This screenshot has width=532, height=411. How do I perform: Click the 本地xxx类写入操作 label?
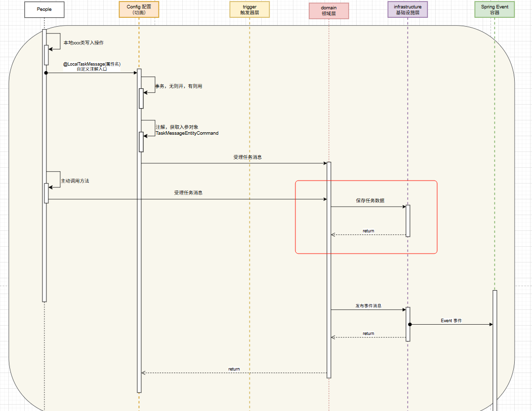pos(83,43)
